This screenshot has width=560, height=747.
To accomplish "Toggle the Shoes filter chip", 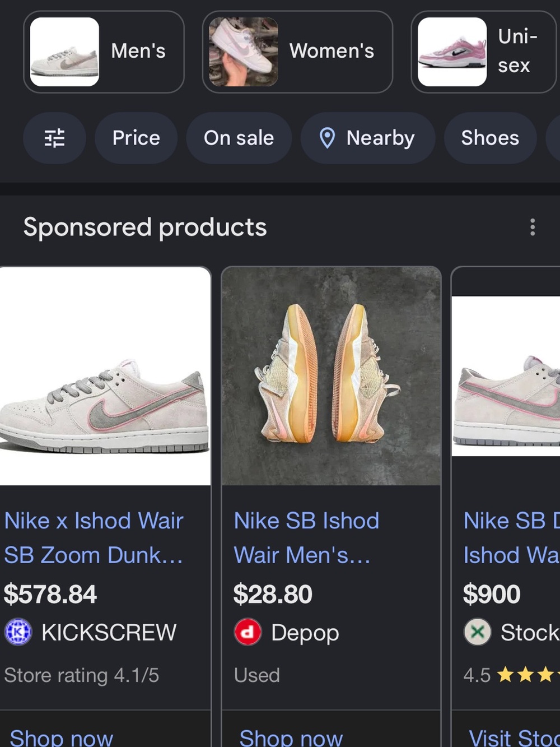I will [490, 138].
